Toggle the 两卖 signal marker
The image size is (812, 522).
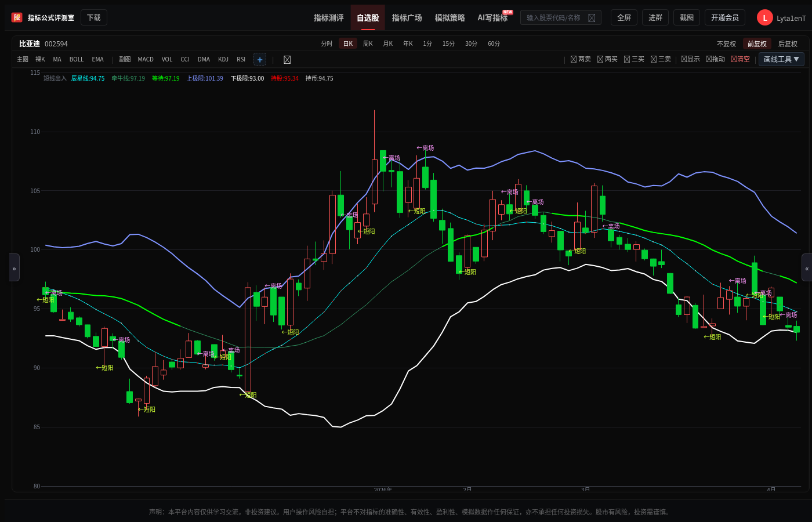click(581, 59)
